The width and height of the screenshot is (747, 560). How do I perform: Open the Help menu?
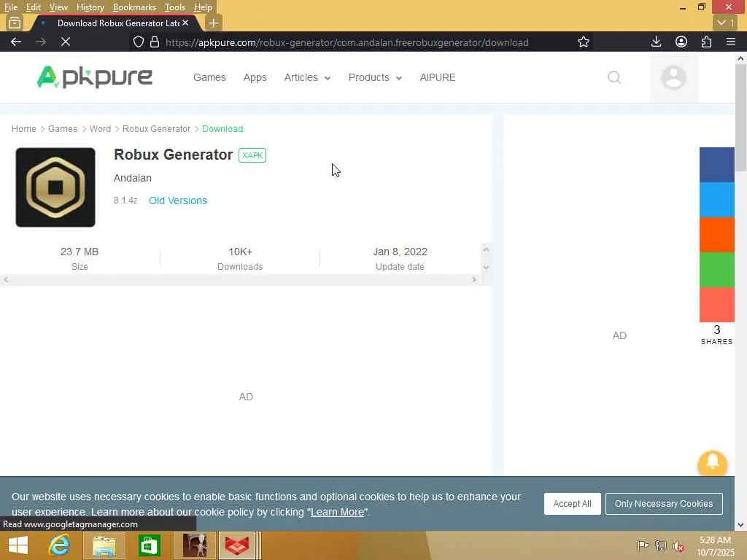tap(203, 7)
